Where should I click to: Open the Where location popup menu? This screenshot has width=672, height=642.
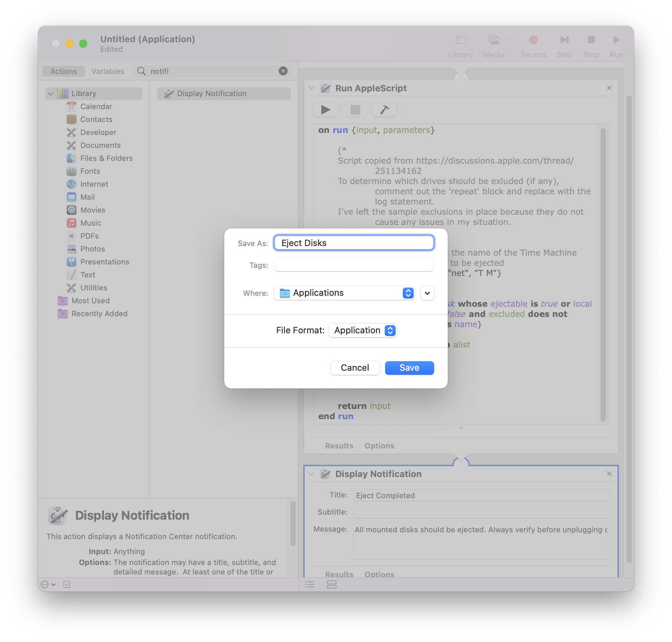click(x=344, y=293)
